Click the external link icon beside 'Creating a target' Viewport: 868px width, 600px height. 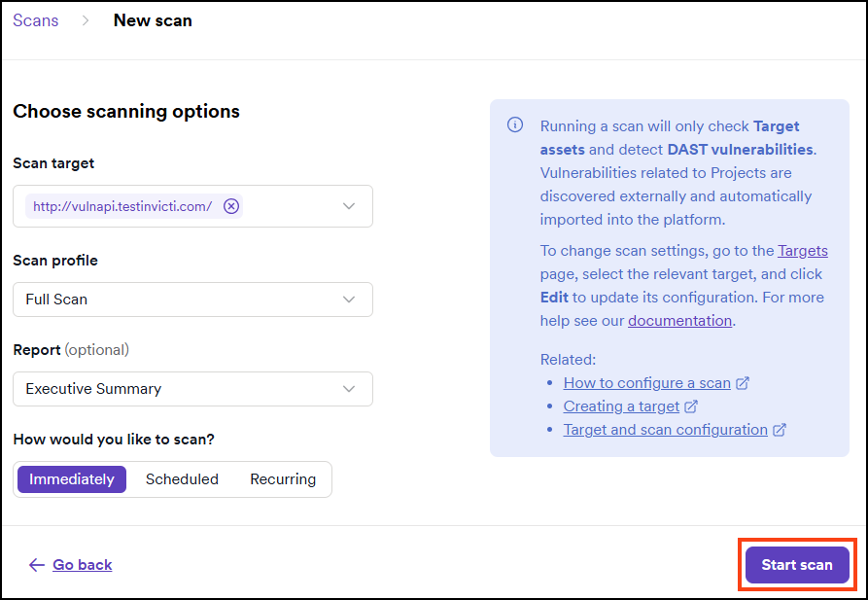[x=693, y=406]
